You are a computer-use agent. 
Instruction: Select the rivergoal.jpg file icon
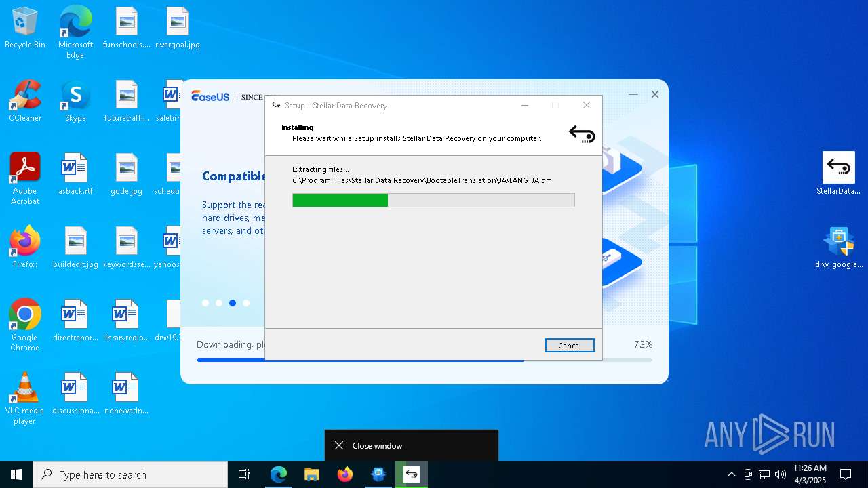click(x=177, y=28)
